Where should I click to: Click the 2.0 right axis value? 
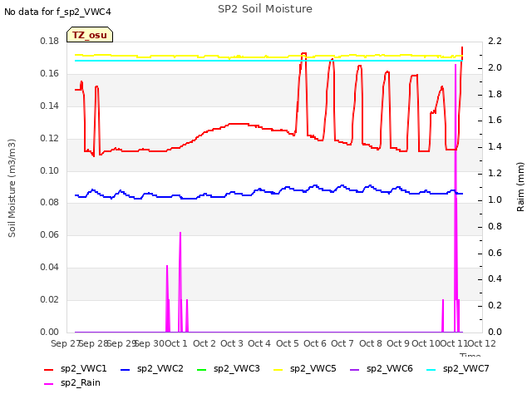(x=495, y=68)
